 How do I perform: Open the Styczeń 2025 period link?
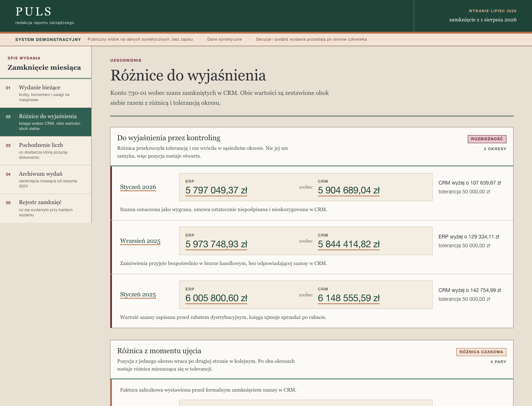[x=138, y=295]
